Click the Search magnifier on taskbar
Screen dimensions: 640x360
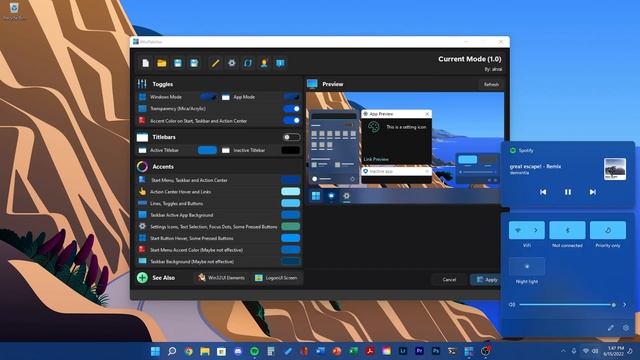[172, 351]
